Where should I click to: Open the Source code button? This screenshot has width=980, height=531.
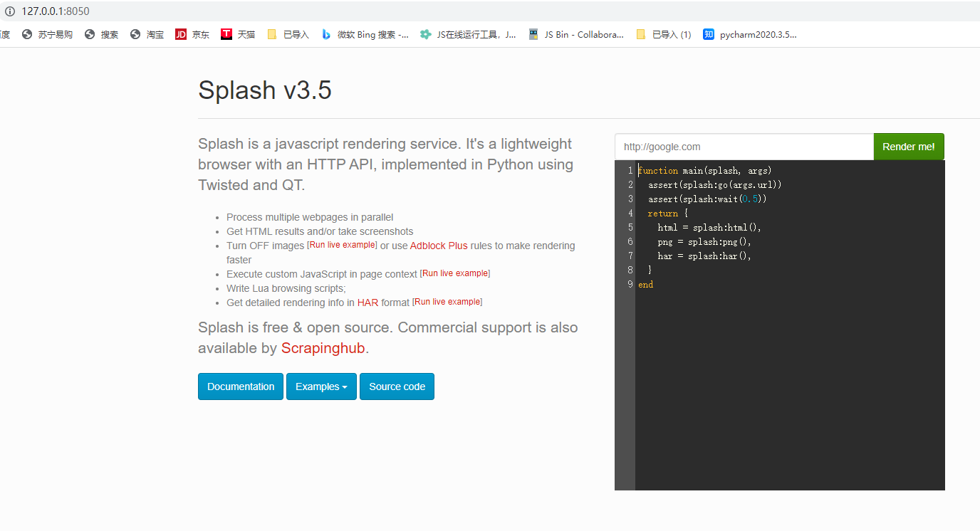click(x=397, y=387)
